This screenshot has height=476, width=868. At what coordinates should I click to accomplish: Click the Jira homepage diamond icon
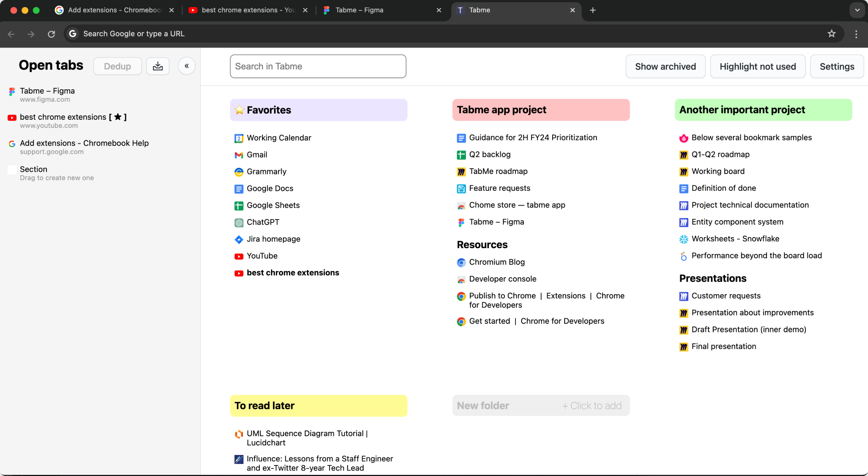[239, 239]
